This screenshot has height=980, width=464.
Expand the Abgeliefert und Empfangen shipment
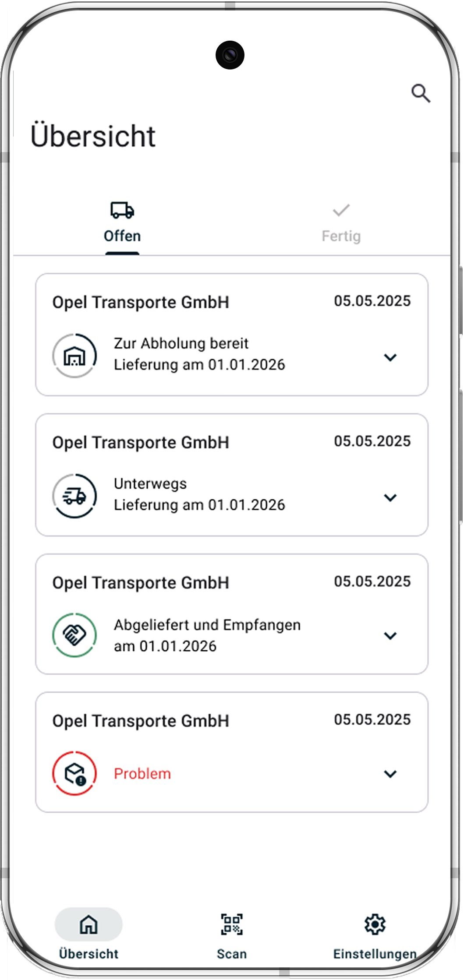tap(390, 636)
